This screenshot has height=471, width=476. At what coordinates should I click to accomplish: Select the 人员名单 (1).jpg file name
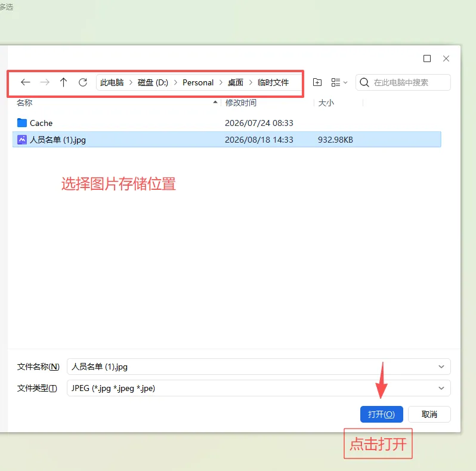click(x=58, y=140)
